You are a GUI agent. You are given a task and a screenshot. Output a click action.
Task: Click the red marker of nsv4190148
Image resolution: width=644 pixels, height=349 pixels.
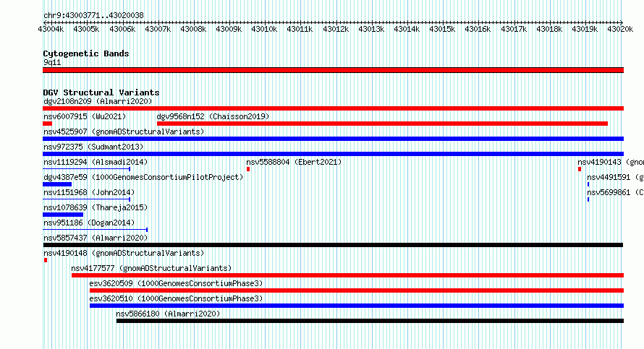[x=46, y=260]
